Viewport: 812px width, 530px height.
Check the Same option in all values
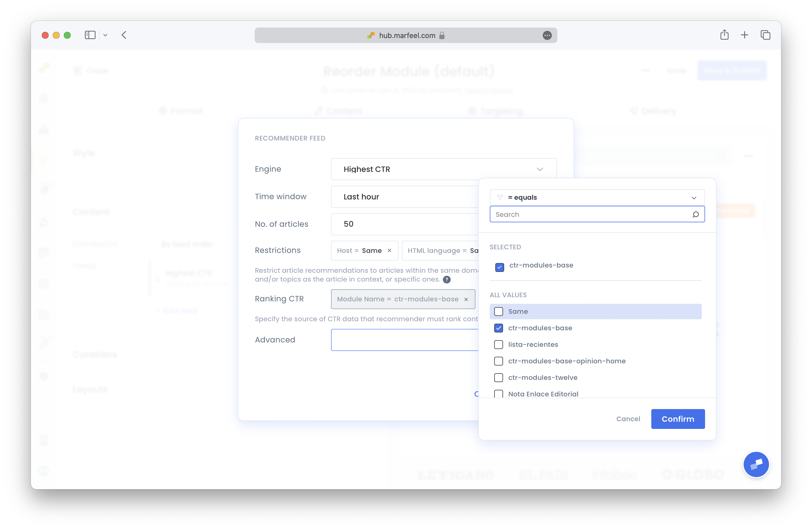click(x=499, y=311)
